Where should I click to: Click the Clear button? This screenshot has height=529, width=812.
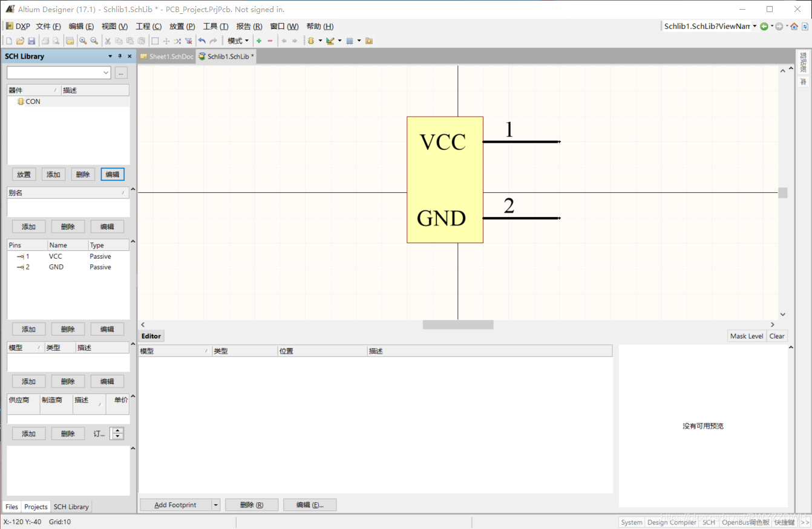777,336
